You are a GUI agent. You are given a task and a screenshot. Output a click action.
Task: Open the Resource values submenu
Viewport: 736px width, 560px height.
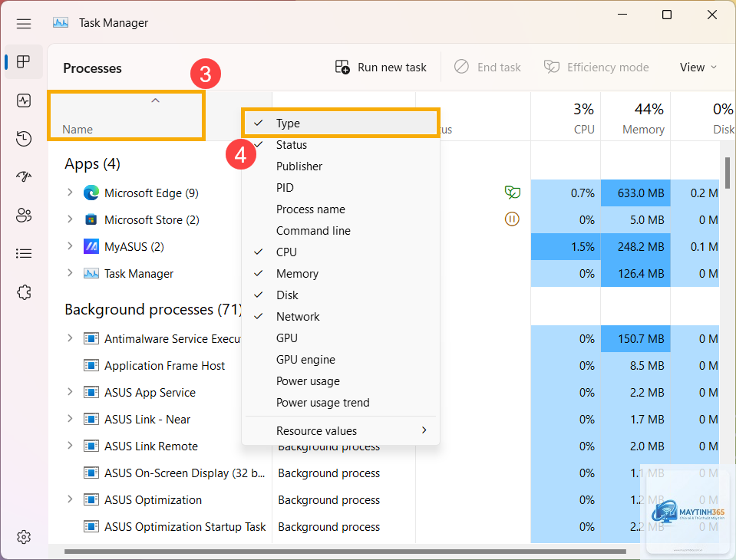(x=341, y=430)
